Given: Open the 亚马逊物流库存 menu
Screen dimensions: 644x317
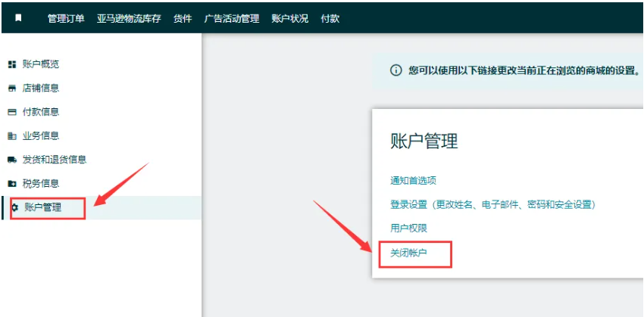Looking at the screenshot, I should tap(129, 18).
